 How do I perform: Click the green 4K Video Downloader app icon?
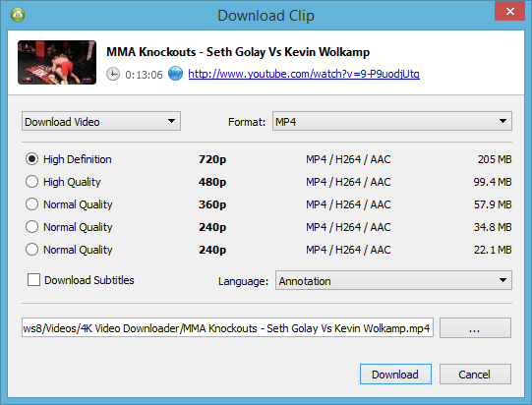click(x=18, y=15)
